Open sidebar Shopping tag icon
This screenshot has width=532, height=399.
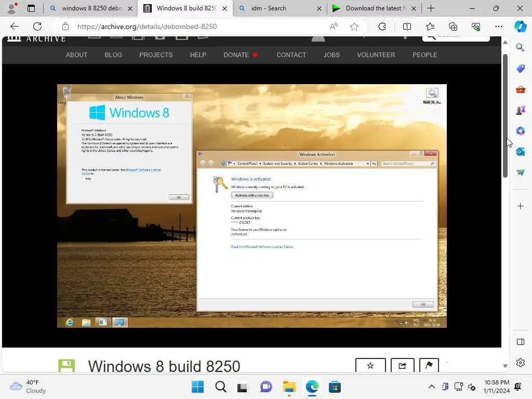(x=520, y=69)
